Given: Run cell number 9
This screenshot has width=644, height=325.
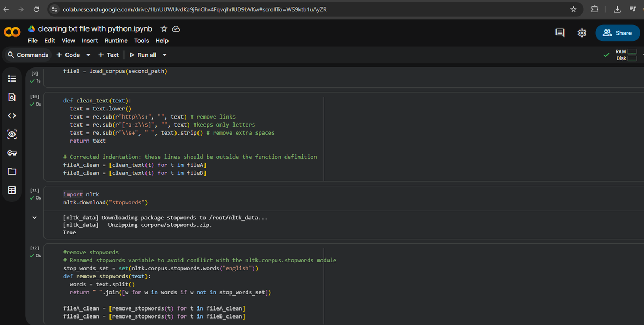Looking at the screenshot, I should point(34,72).
